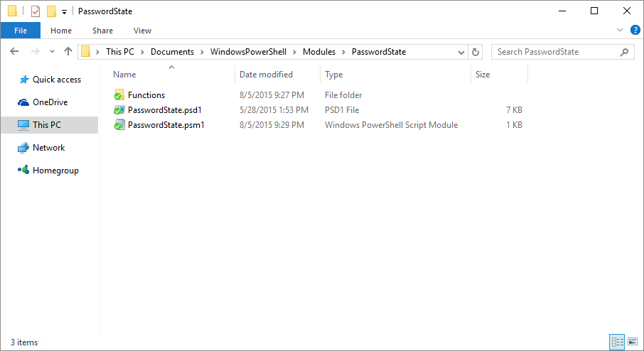Navigate to Documents breadcrumb
The image size is (644, 351).
[x=172, y=52]
